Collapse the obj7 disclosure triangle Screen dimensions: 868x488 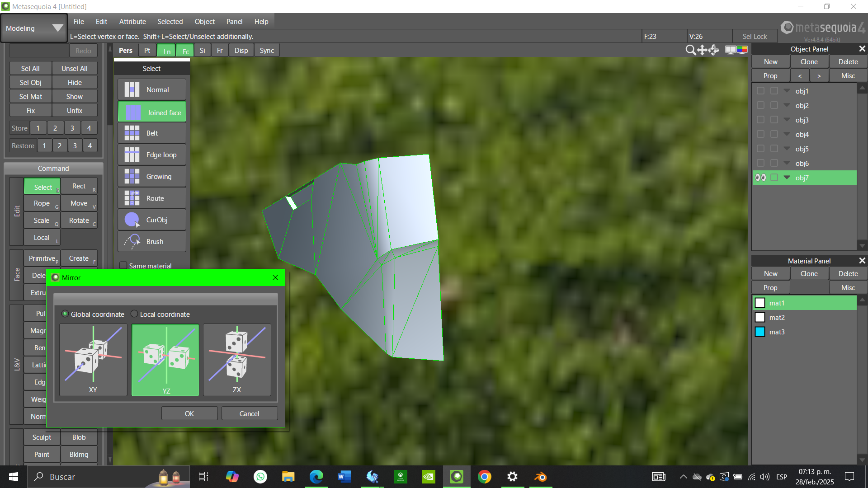pos(787,178)
